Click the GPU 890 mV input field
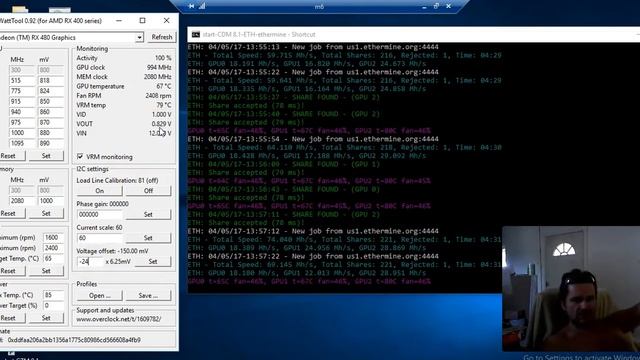Viewport: 640px width, 360px height. point(51,143)
